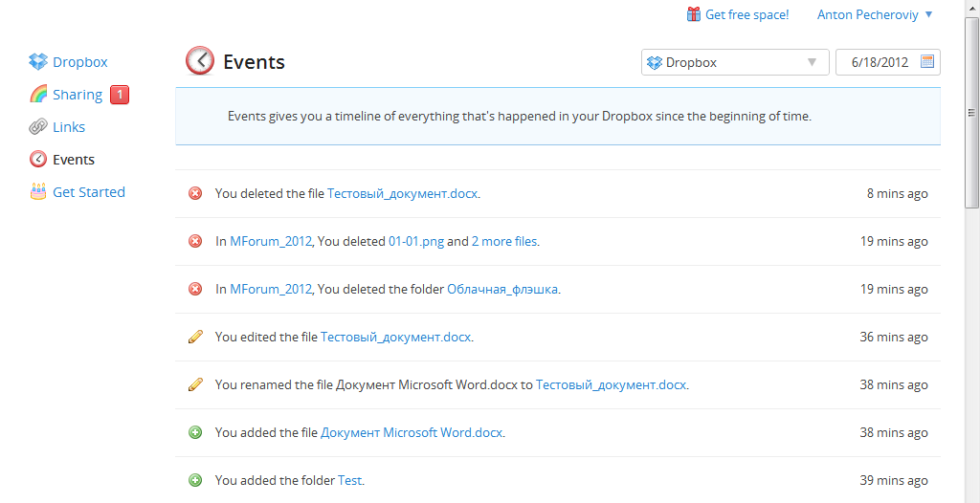The image size is (980, 503).
Task: Click the Sharing rainbow icon
Action: point(38,95)
